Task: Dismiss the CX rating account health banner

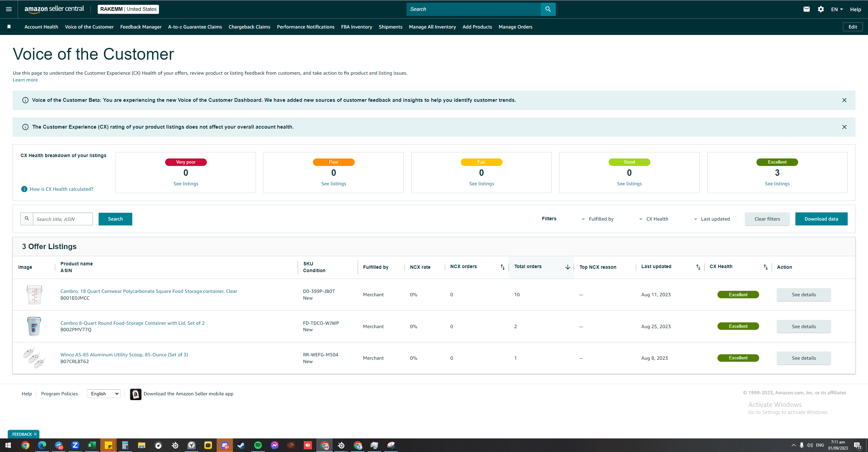Action: pos(844,127)
